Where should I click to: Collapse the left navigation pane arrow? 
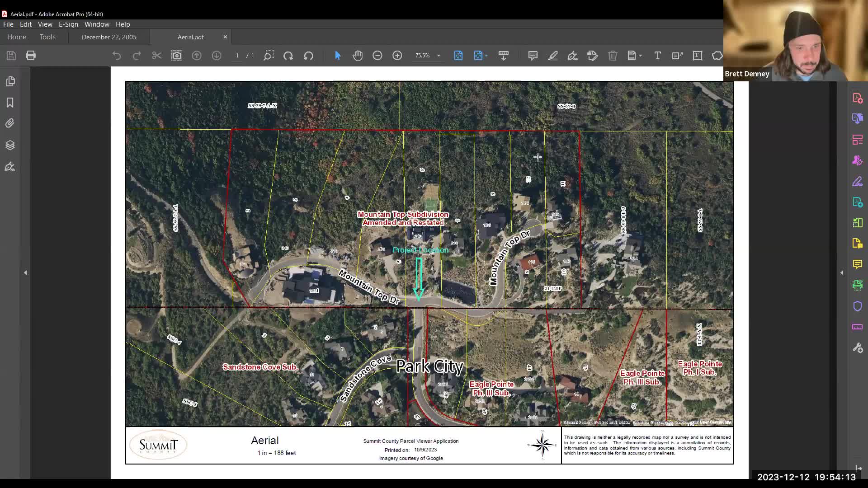click(26, 272)
